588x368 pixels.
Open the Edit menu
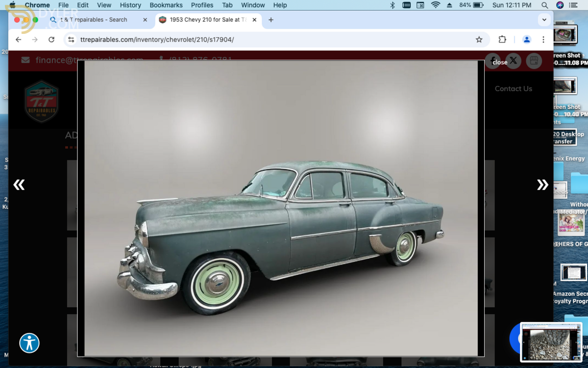pos(83,5)
